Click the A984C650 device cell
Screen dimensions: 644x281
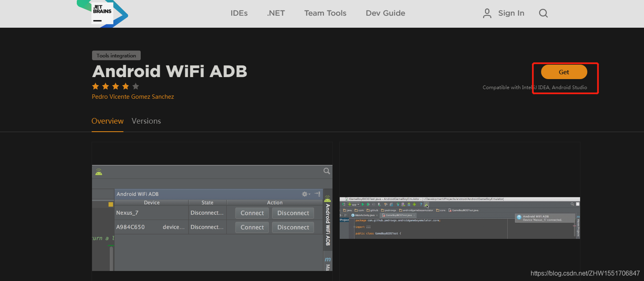point(151,227)
